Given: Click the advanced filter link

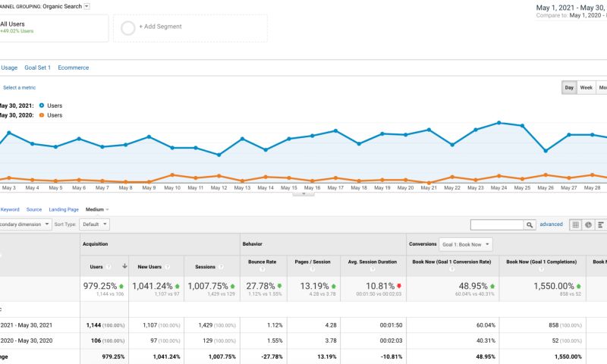Looking at the screenshot, I should click(551, 224).
